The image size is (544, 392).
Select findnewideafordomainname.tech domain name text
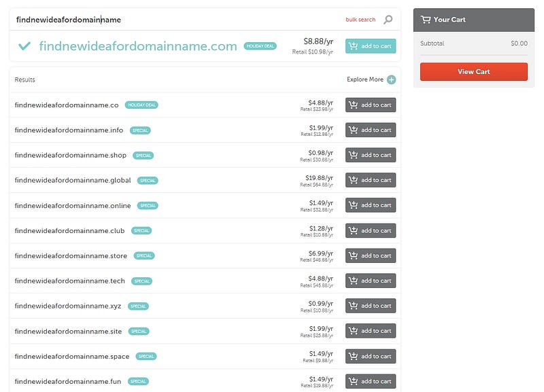click(70, 281)
